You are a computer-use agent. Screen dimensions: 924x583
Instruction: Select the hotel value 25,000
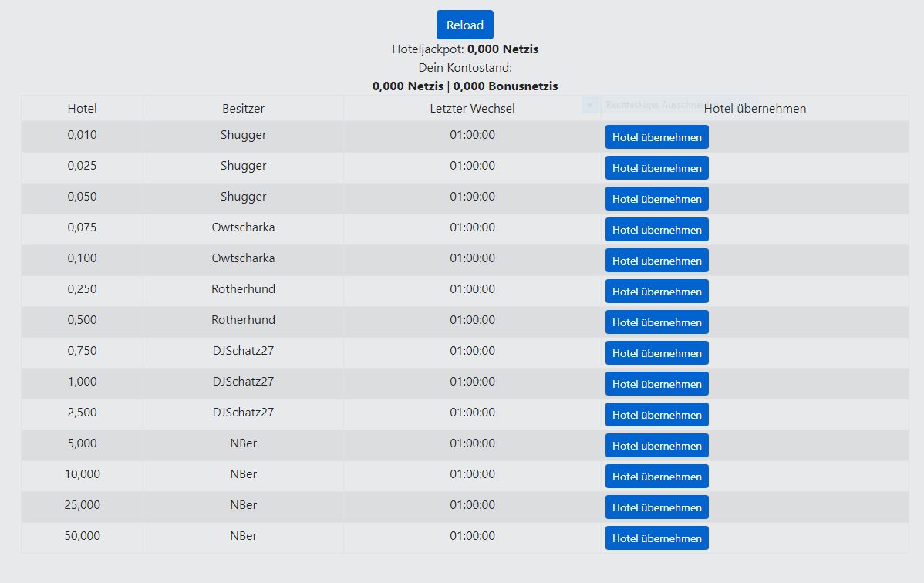(82, 504)
